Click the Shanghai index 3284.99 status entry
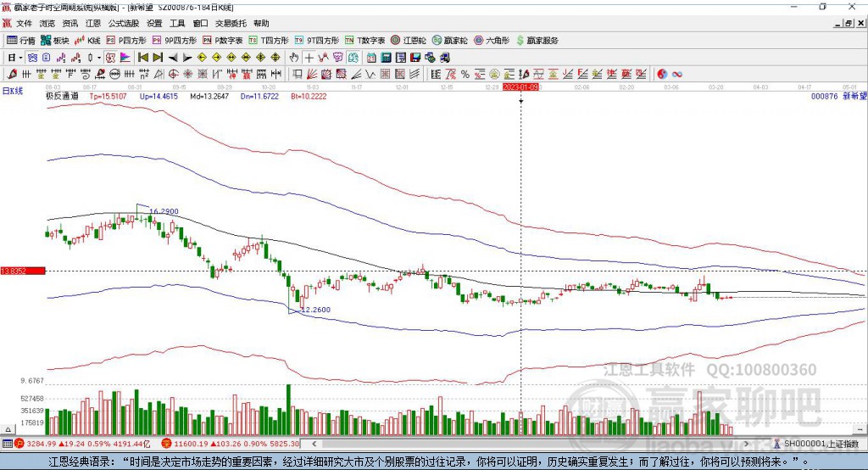This screenshot has height=470, width=868. click(82, 444)
